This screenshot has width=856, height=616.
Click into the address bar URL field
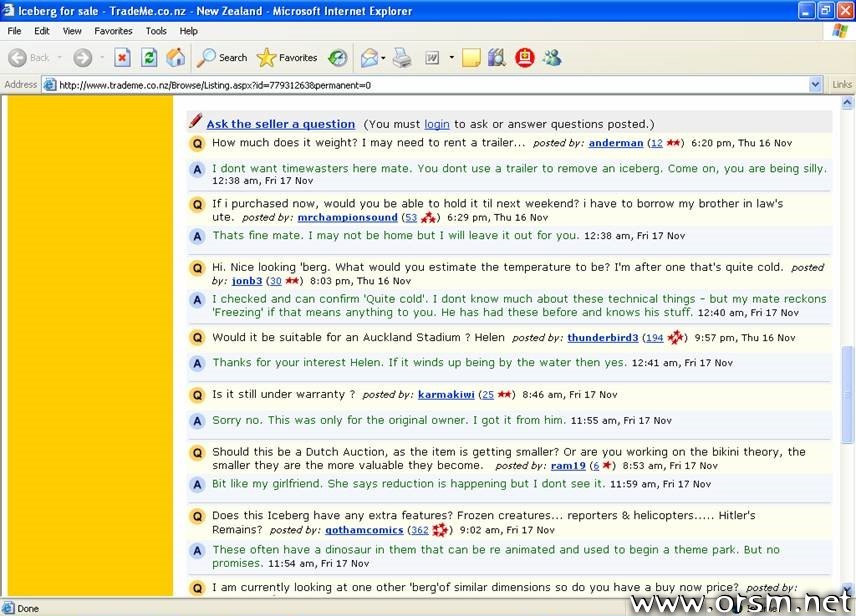point(431,85)
